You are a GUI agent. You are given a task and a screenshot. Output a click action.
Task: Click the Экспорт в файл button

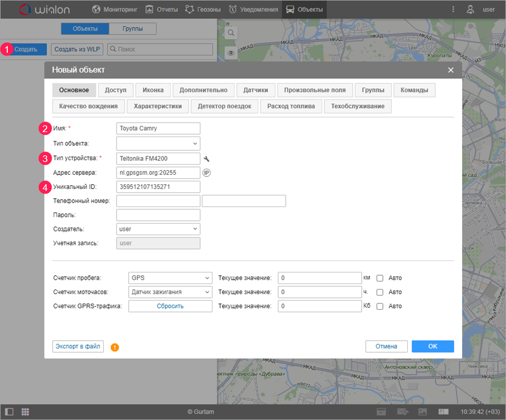78,346
